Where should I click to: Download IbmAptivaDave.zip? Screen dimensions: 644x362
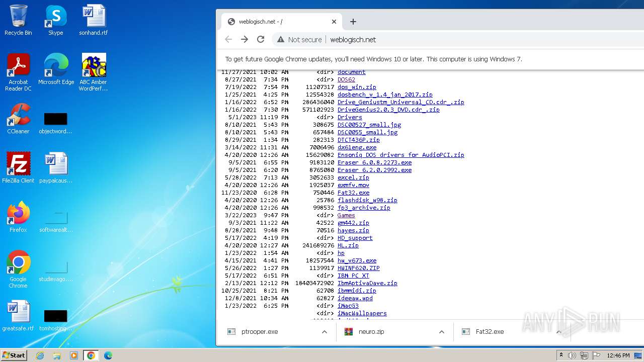click(367, 283)
